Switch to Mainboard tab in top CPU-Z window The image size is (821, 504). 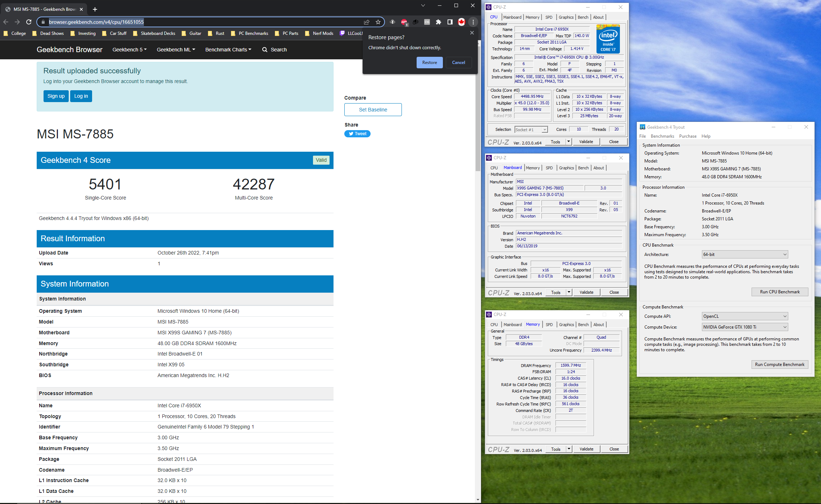512,17
